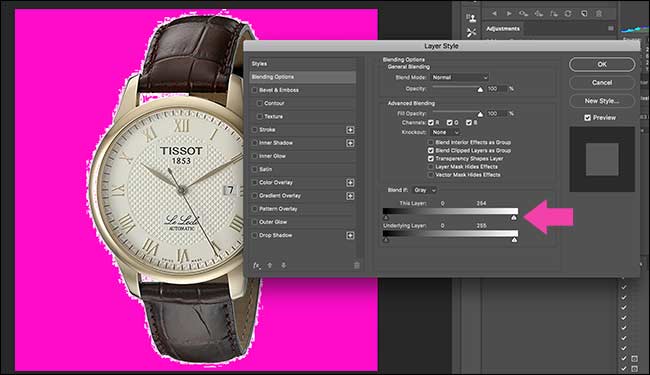The height and width of the screenshot is (375, 650).
Task: Enable the Bevel & Emboss checkbox
Action: pos(255,90)
